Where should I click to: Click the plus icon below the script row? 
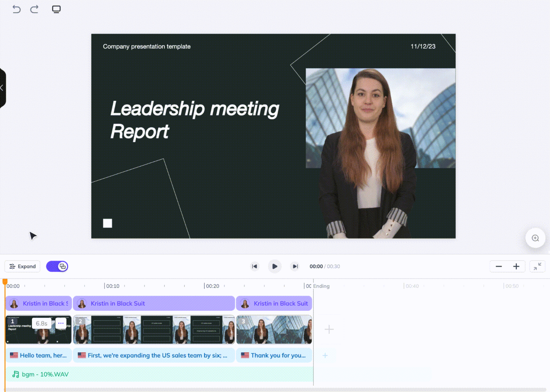pyautogui.click(x=325, y=355)
